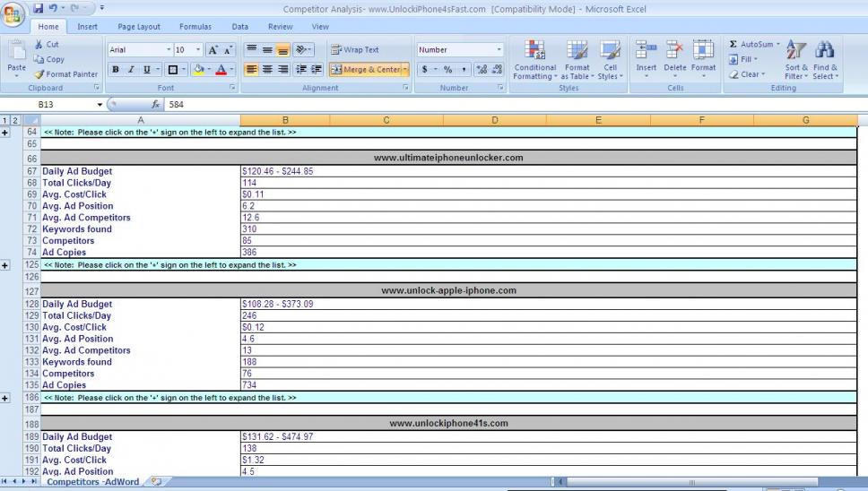Click the Paste clipboard icon
Viewport: 868px width, 491px height.
[x=17, y=52]
